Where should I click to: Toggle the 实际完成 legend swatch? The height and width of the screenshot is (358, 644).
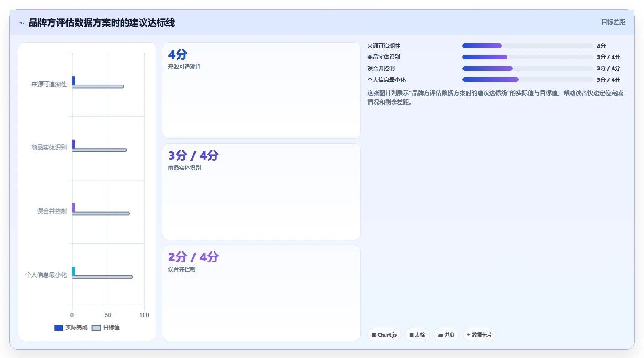59,327
